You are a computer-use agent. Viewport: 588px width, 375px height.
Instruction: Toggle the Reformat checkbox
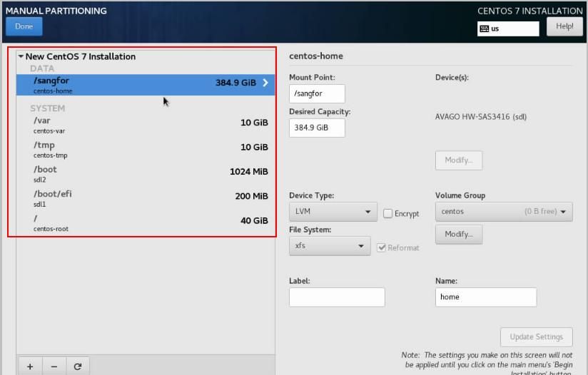[382, 247]
